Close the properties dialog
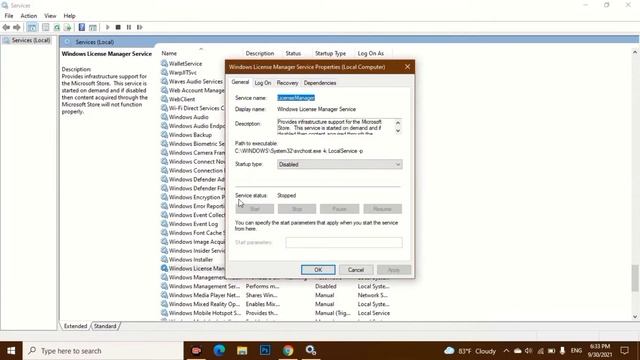The height and width of the screenshot is (360, 640). (407, 67)
